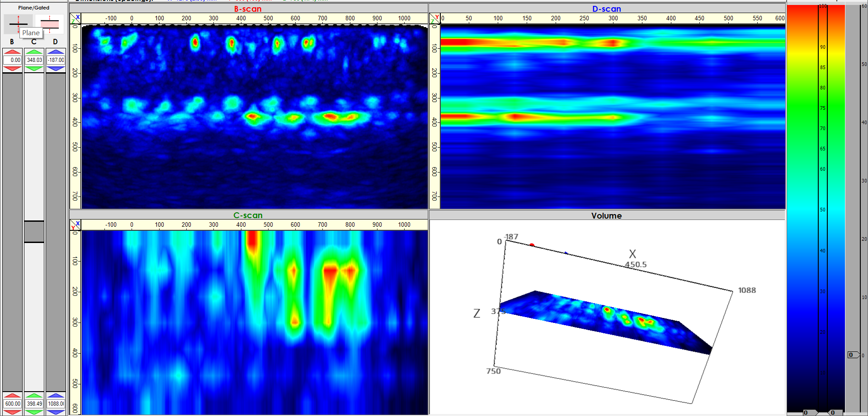Click blue up arrow above D value -187.00
868x416 pixels.
[56, 51]
